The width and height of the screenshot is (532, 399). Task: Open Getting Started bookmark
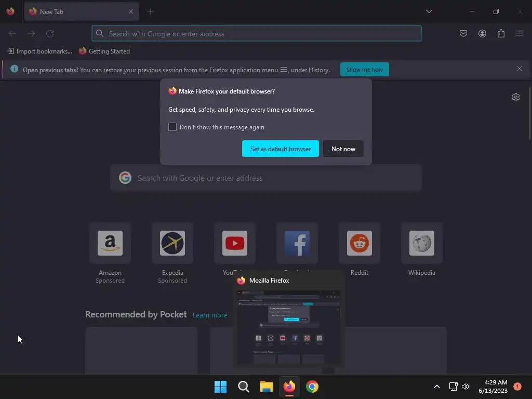click(104, 51)
